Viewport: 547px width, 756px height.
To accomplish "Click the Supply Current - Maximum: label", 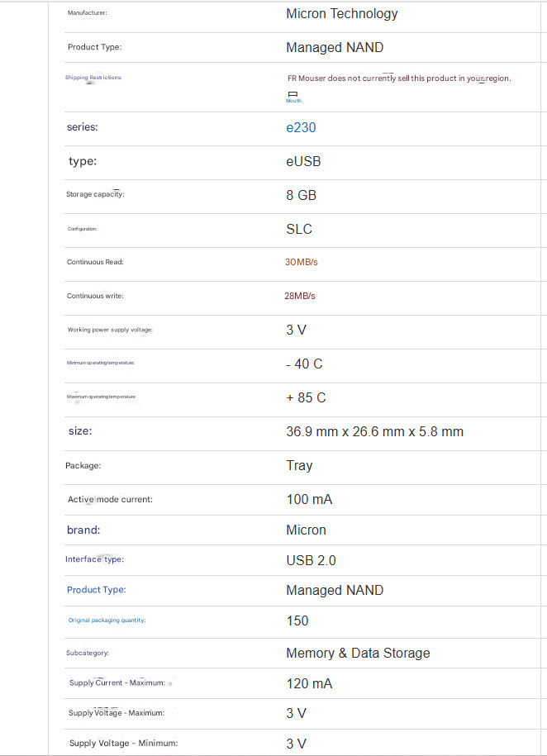I will tap(117, 682).
